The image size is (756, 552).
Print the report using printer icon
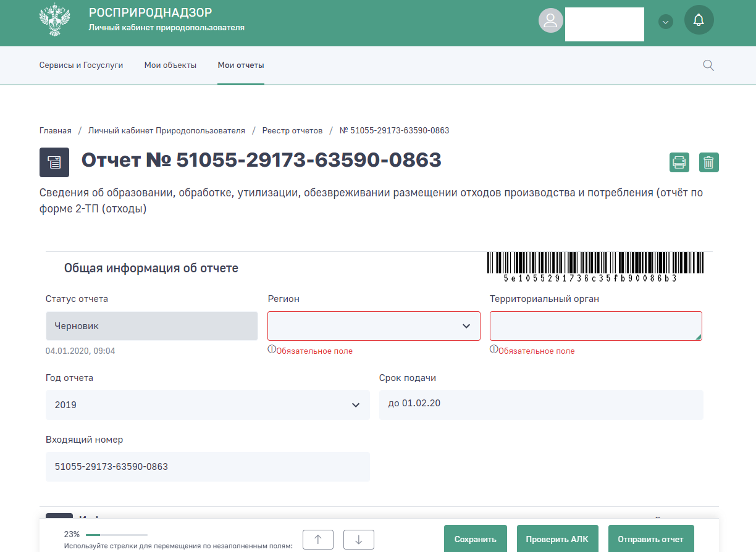coord(679,162)
